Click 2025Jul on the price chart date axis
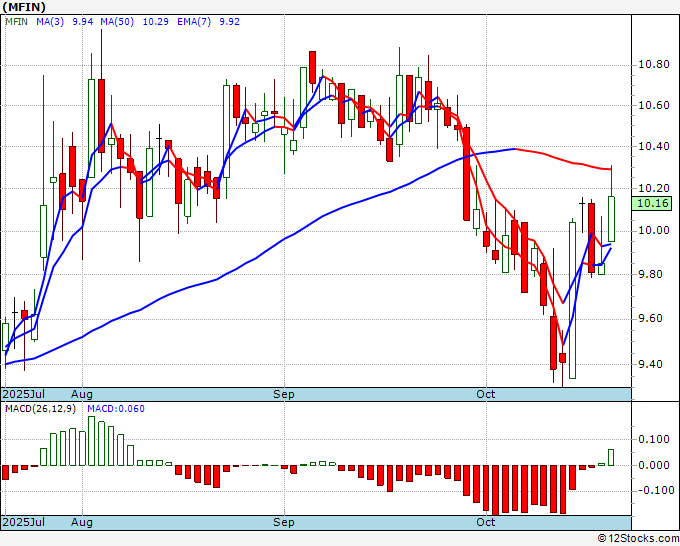The height and width of the screenshot is (546, 680). click(24, 394)
